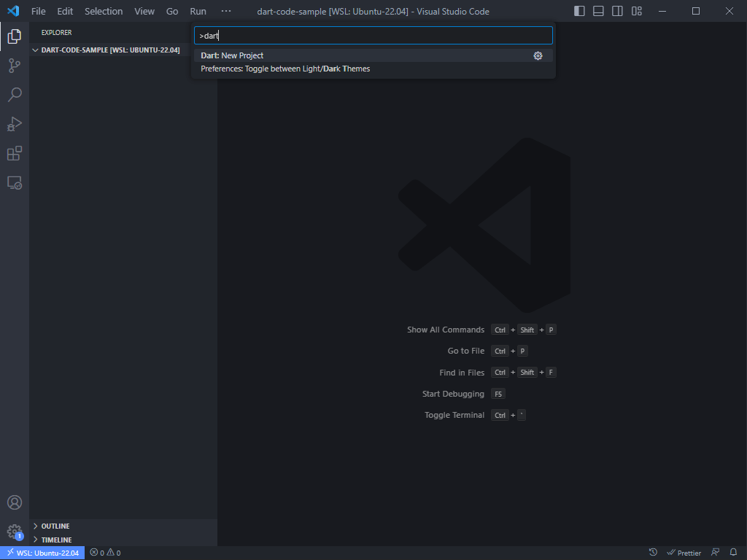Open the Explorer view in activity bar
The image size is (747, 560).
tap(15, 36)
